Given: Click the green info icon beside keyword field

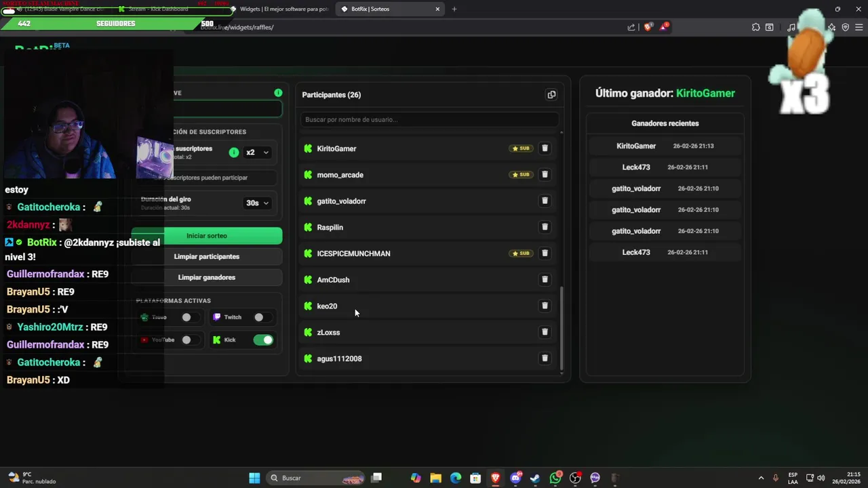Looking at the screenshot, I should 278,93.
